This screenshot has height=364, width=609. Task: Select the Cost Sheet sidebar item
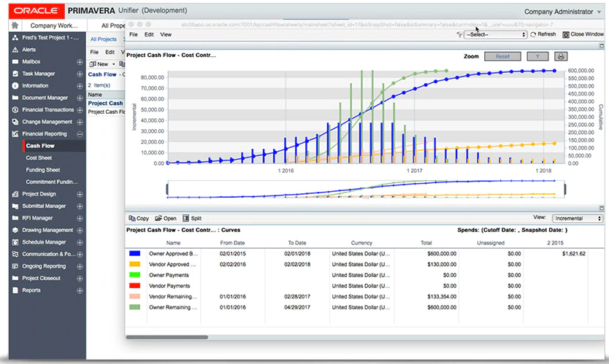[x=39, y=158]
